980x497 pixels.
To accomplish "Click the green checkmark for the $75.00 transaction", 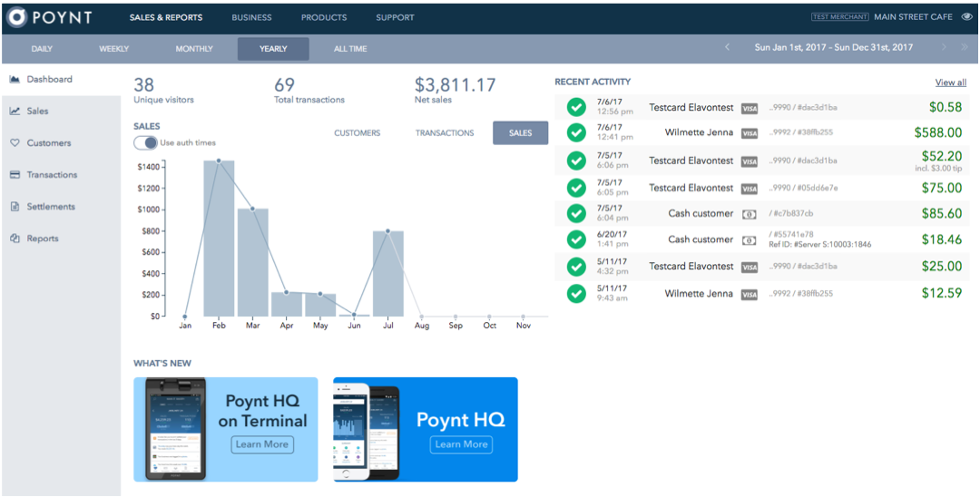I will tap(576, 188).
